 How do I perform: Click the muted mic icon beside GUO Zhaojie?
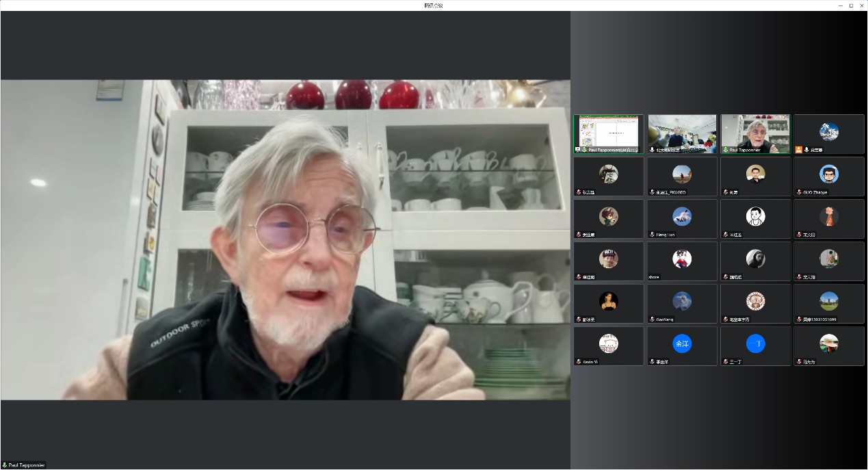798,192
